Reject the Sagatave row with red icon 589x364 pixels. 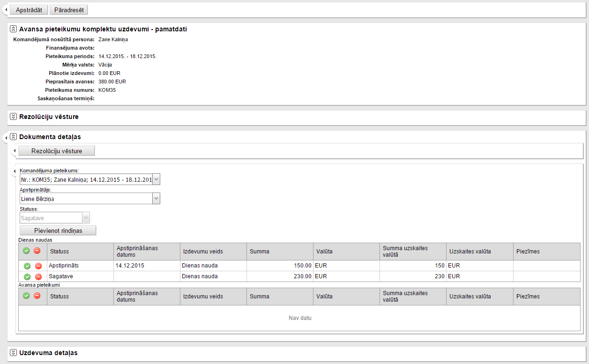click(38, 277)
